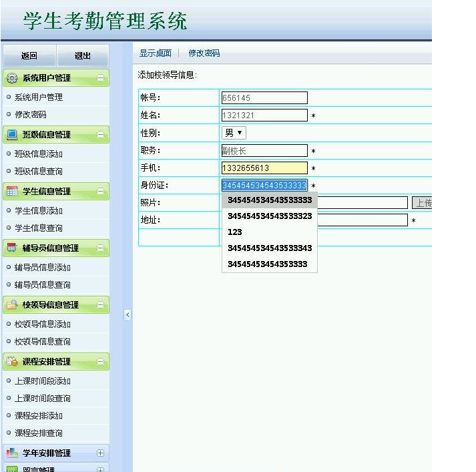Select suggestion 123

click(270, 232)
